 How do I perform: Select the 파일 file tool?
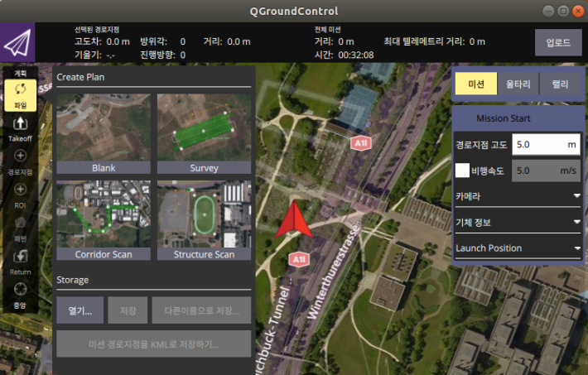(20, 95)
